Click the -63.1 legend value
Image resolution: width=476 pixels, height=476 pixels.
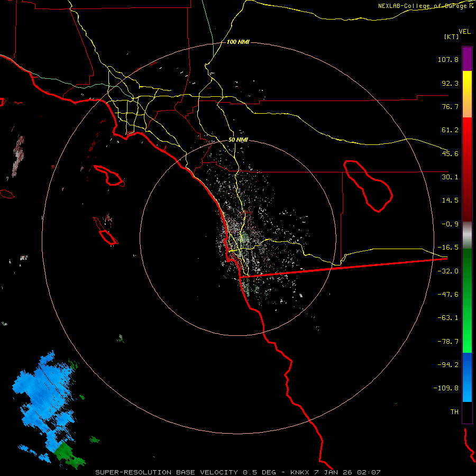(448, 318)
